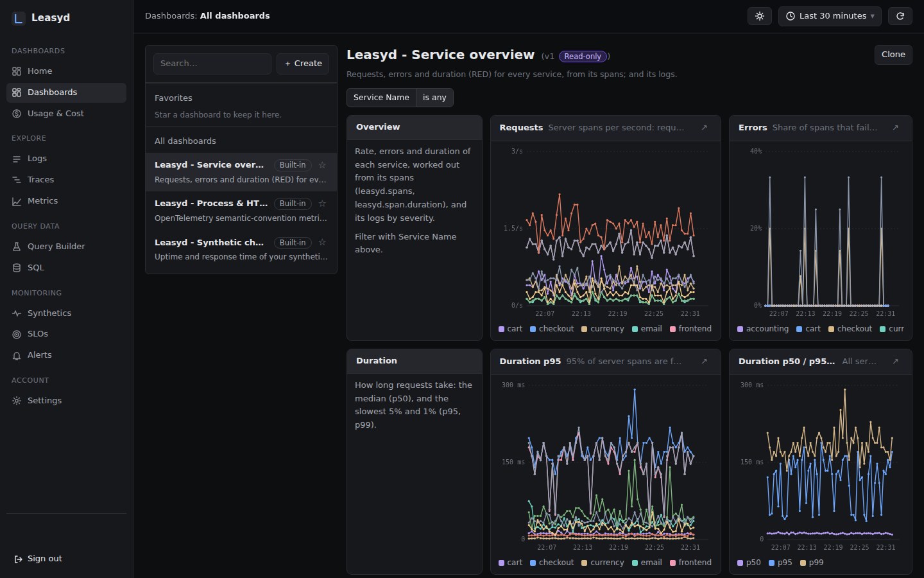Toggle the light/dark theme sun icon
Viewport: 924px width, 578px height.
click(x=760, y=16)
